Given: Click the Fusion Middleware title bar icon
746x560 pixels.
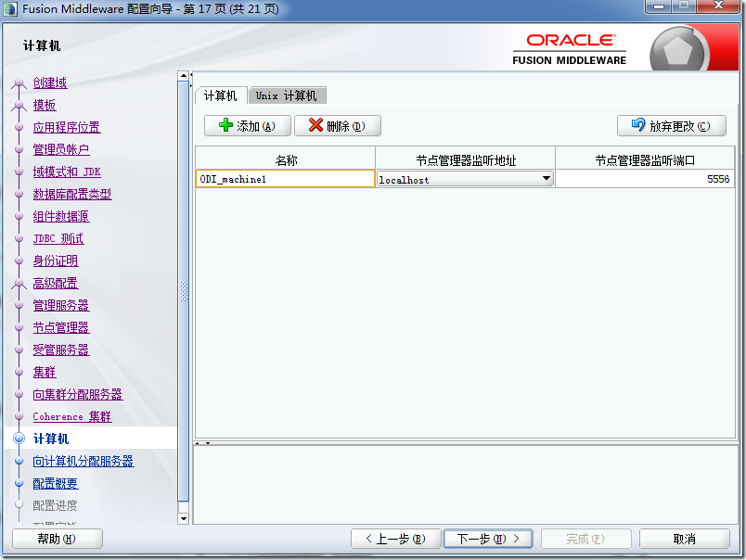Looking at the screenshot, I should click(x=10, y=9).
